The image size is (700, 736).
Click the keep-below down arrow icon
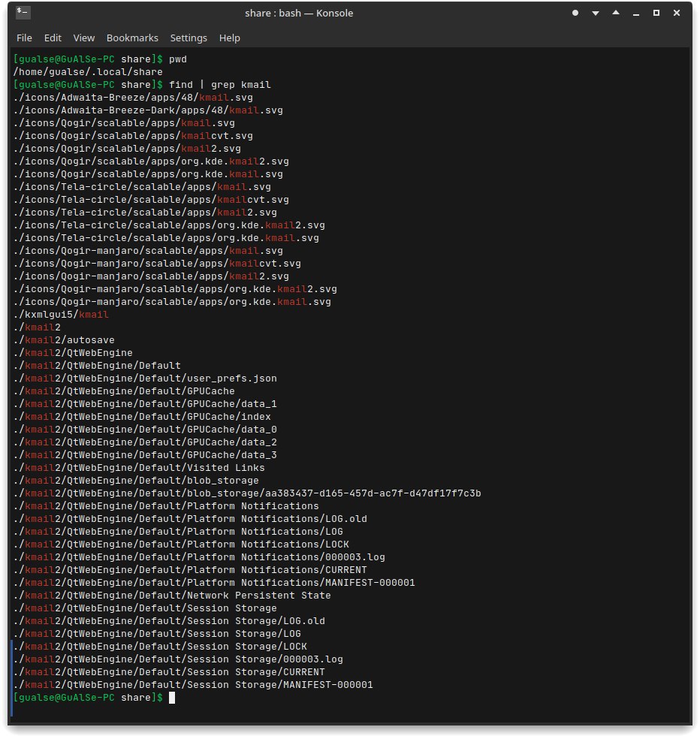[x=596, y=14]
